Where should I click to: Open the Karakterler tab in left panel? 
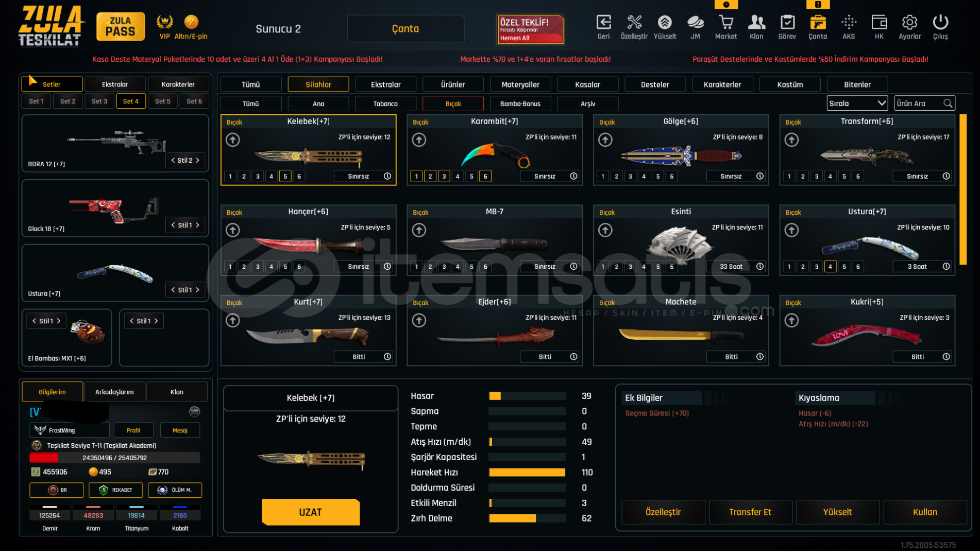(x=178, y=84)
